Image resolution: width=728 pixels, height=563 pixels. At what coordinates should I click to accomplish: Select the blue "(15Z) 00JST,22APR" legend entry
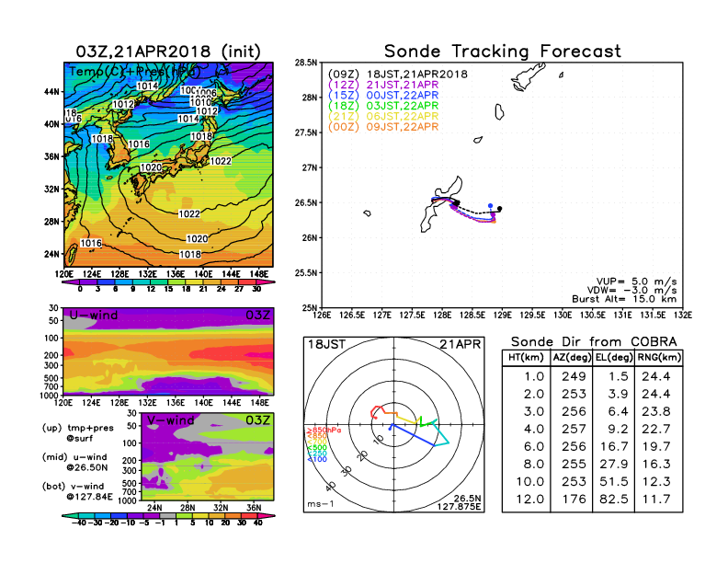click(383, 96)
